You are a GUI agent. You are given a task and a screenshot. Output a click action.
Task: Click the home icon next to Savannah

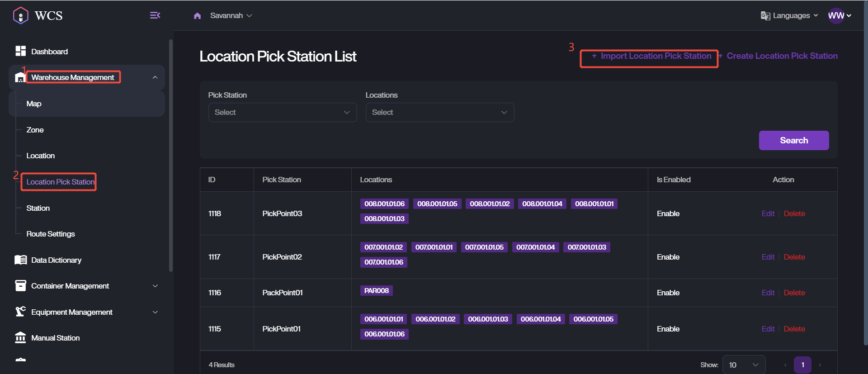pyautogui.click(x=197, y=16)
